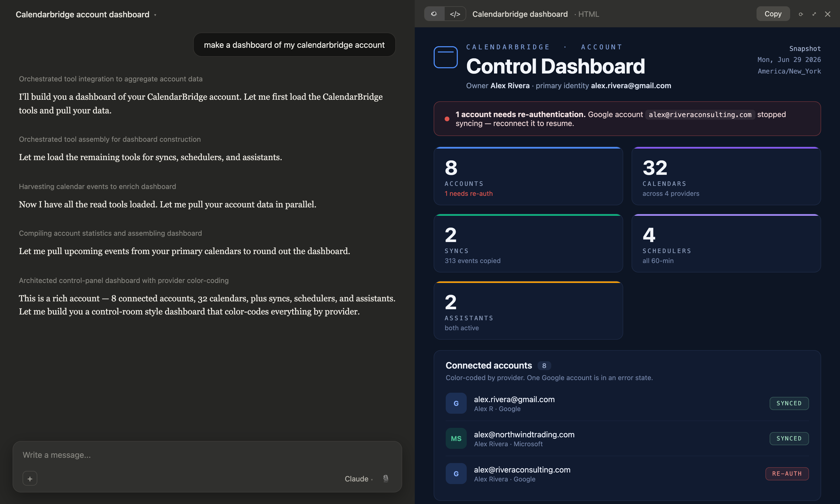Click the MS avatar for northwindtrading account
This screenshot has height=504, width=840.
[x=456, y=438]
